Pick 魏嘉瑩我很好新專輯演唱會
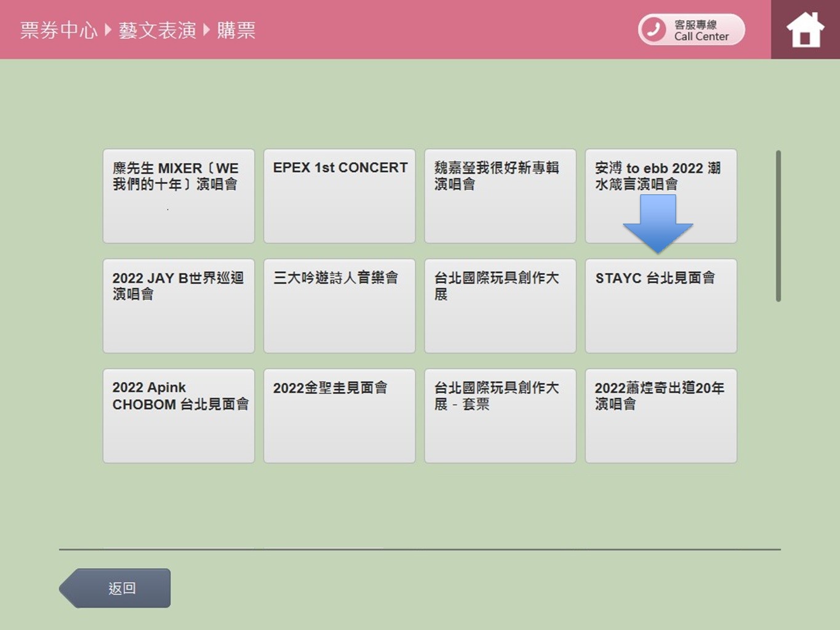This screenshot has height=630, width=840. pos(500,196)
